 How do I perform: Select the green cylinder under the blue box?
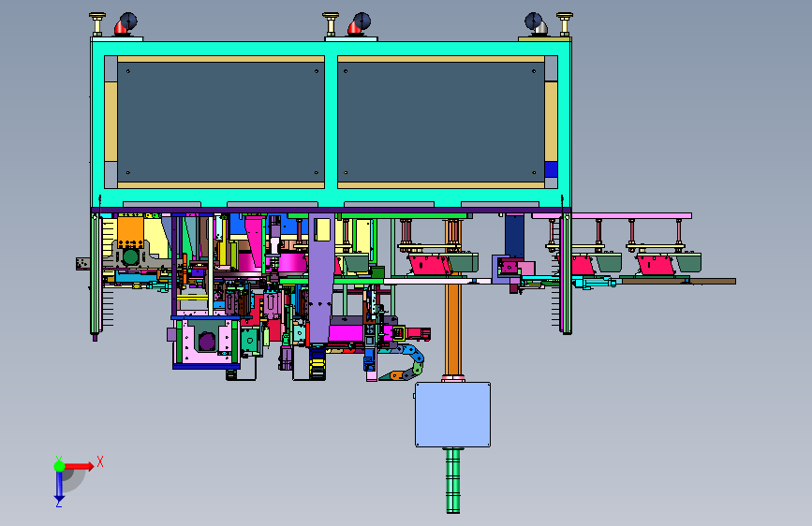453,480
